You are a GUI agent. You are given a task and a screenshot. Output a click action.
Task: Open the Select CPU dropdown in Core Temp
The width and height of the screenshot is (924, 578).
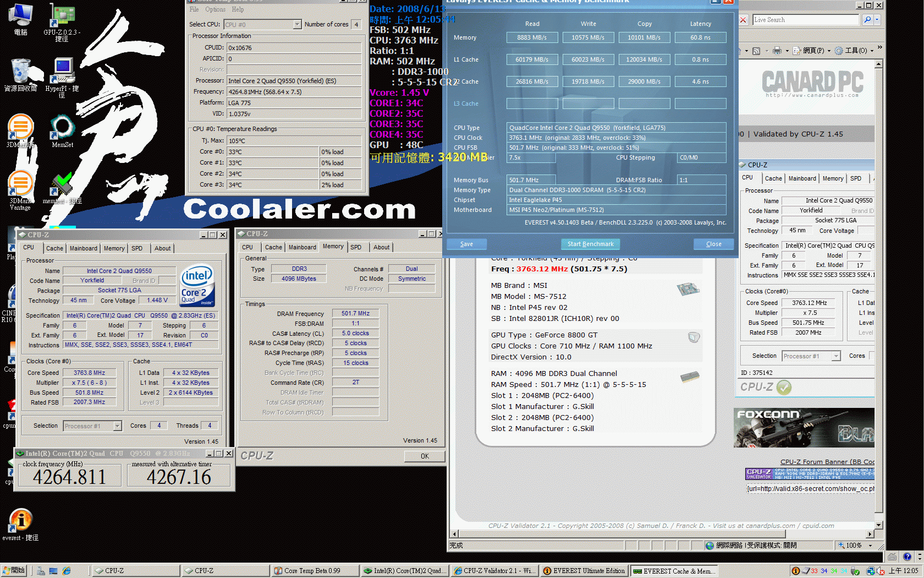pos(297,24)
